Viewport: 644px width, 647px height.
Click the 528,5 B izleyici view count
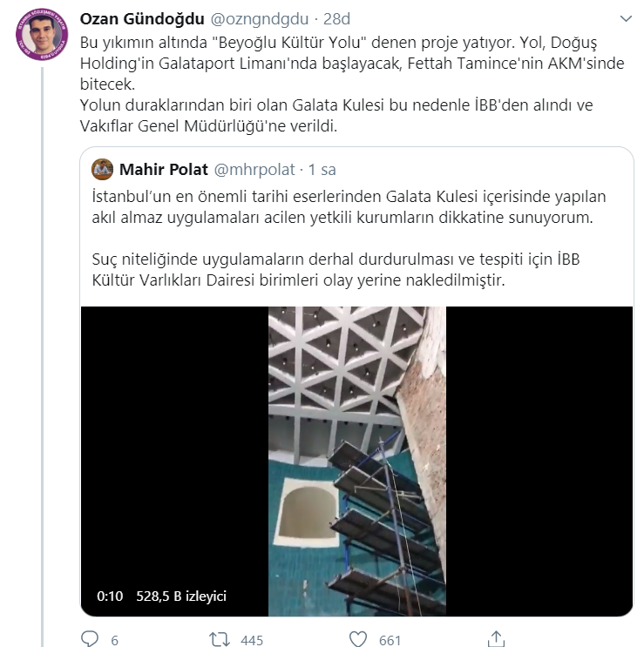[x=181, y=596]
